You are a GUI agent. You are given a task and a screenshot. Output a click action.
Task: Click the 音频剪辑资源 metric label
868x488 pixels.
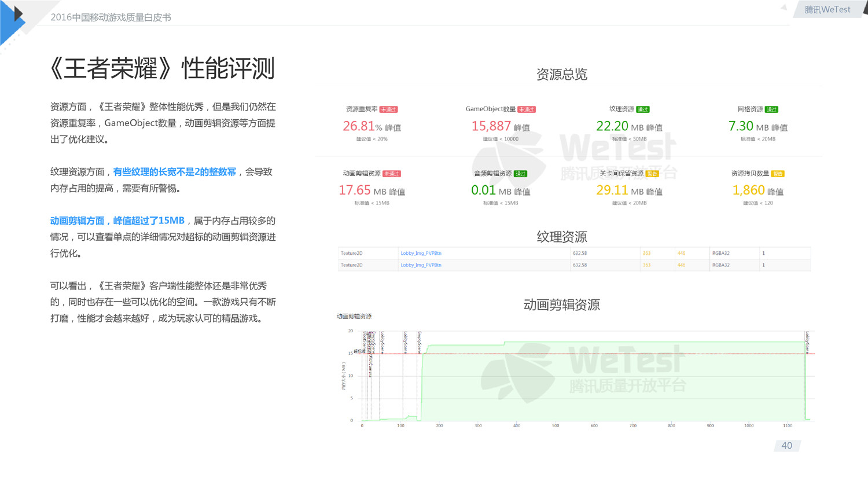[493, 173]
